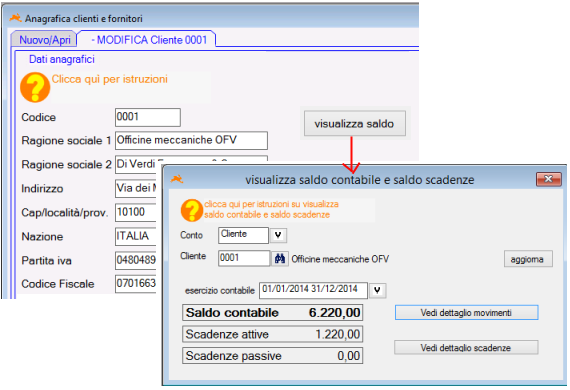Click the 'Partita iva' label
The width and height of the screenshot is (570, 390).
pos(47,261)
